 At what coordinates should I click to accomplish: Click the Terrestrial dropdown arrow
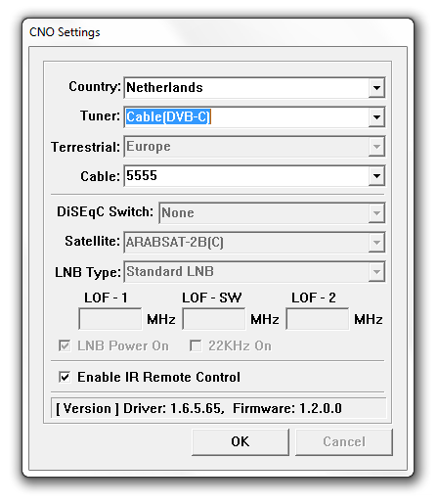point(376,147)
